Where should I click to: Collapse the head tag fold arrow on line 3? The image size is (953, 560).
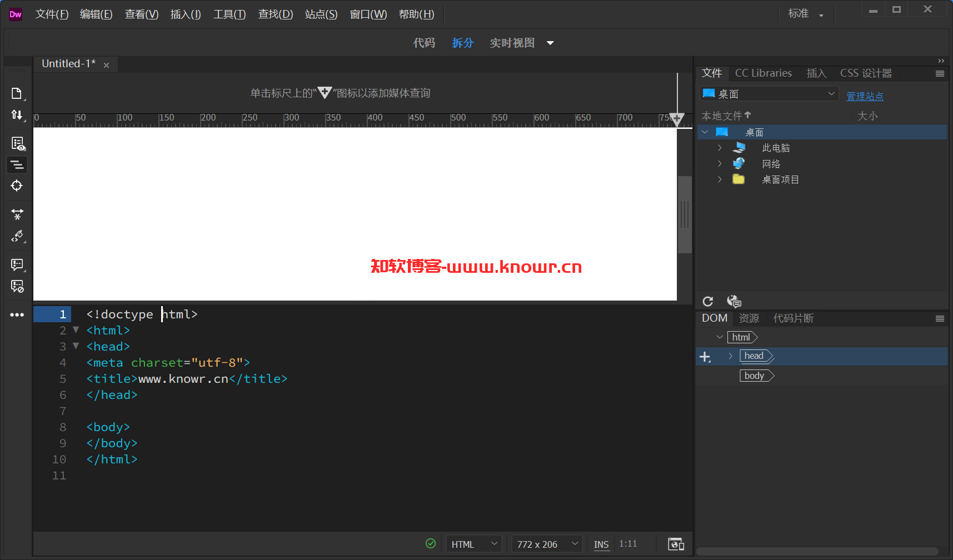click(x=76, y=346)
